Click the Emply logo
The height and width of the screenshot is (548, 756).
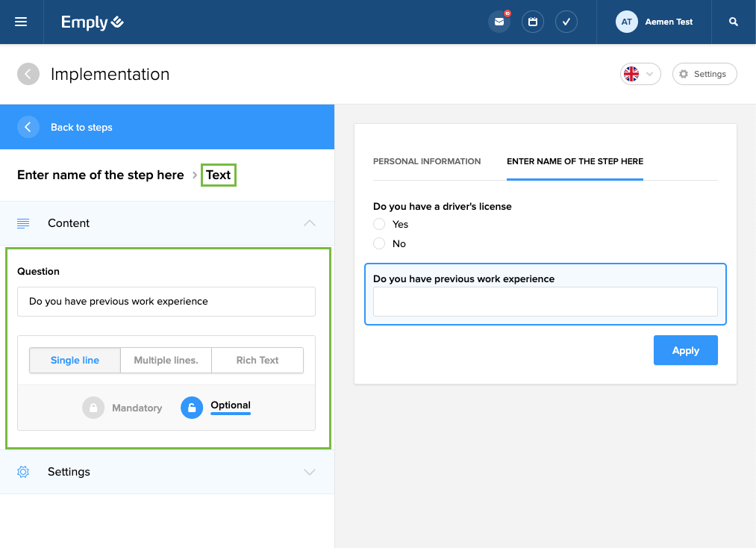click(x=93, y=22)
